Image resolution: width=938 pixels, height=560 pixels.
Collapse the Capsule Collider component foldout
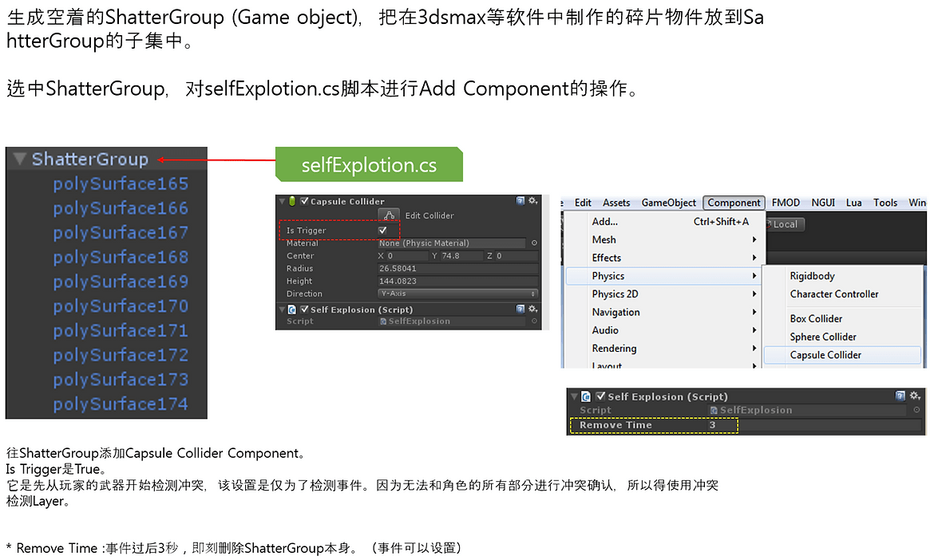click(282, 202)
